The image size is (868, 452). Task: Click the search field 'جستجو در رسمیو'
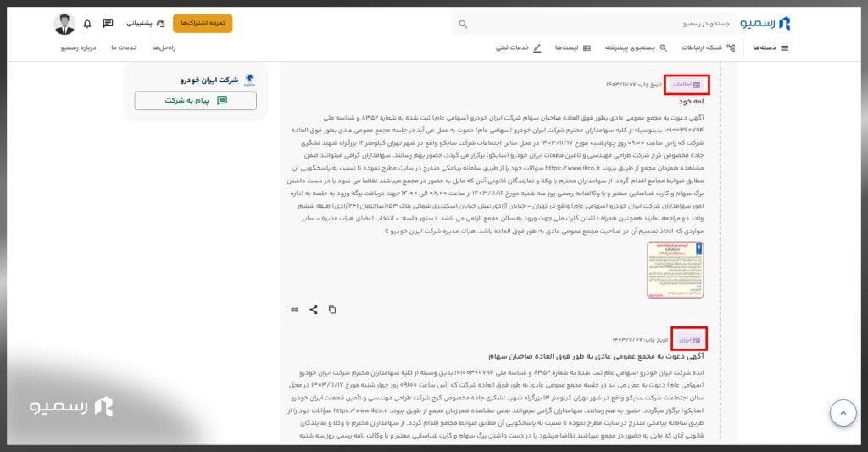click(593, 24)
